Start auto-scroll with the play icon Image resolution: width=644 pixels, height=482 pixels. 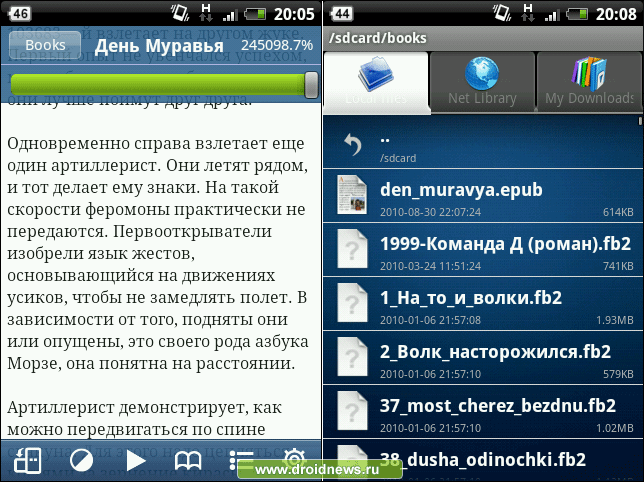[135, 461]
